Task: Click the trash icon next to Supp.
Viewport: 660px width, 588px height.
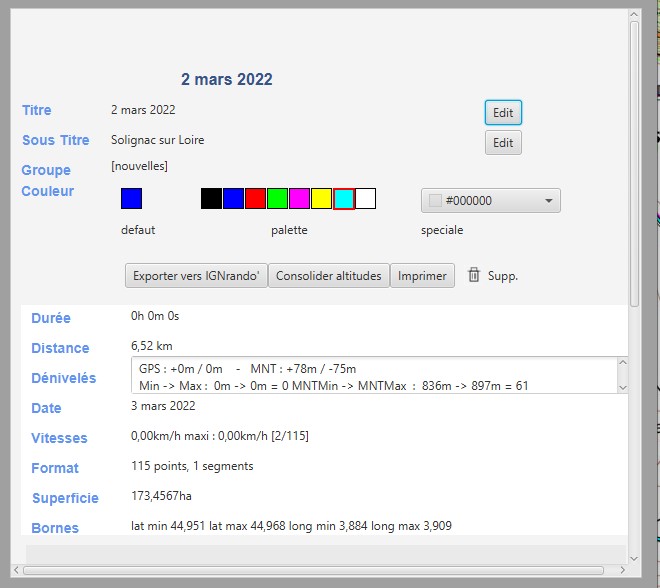Action: click(474, 275)
